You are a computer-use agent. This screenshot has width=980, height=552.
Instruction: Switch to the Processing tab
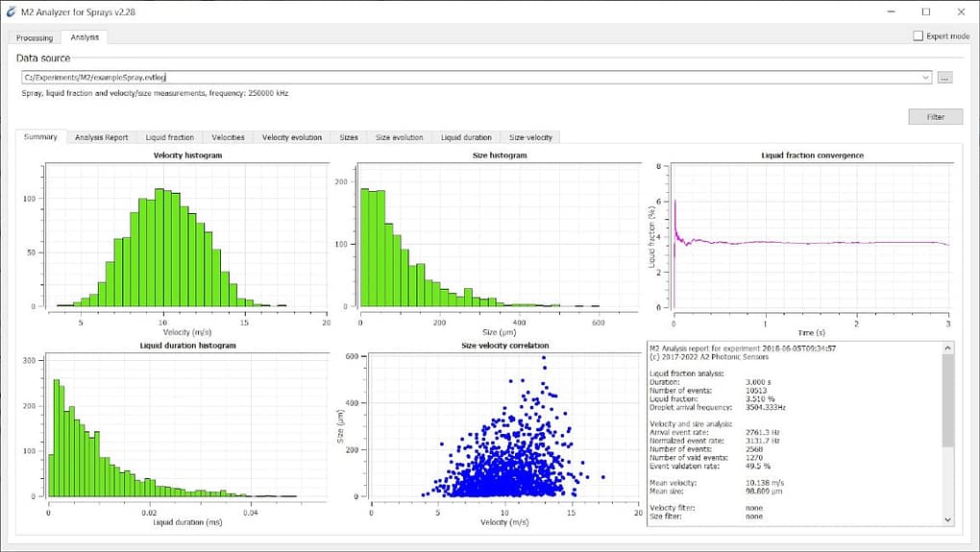[x=35, y=38]
